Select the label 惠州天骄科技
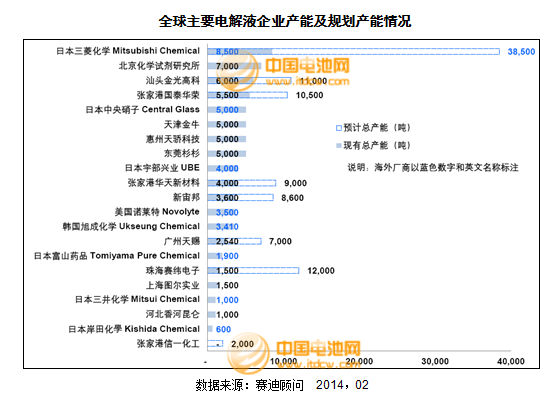Image resolution: width=559 pixels, height=397 pixels. pyautogui.click(x=173, y=139)
